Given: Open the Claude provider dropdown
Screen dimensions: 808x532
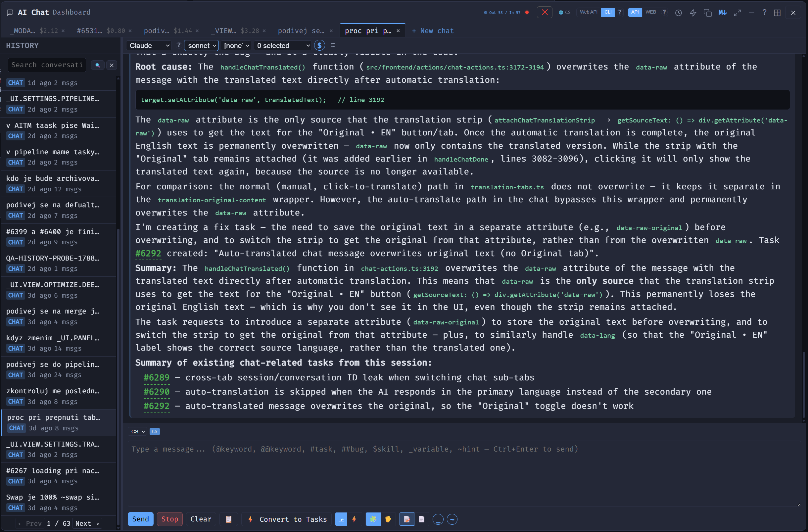Looking at the screenshot, I should [149, 45].
